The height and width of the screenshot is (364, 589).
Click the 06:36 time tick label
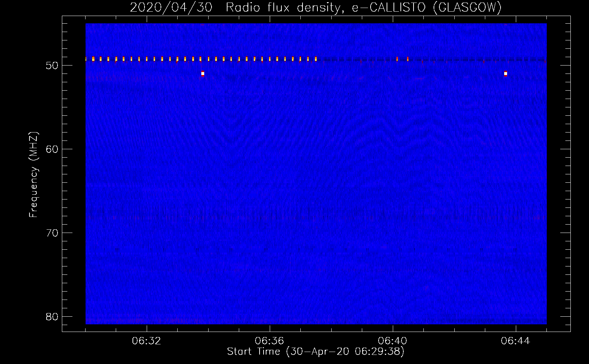pos(269,341)
